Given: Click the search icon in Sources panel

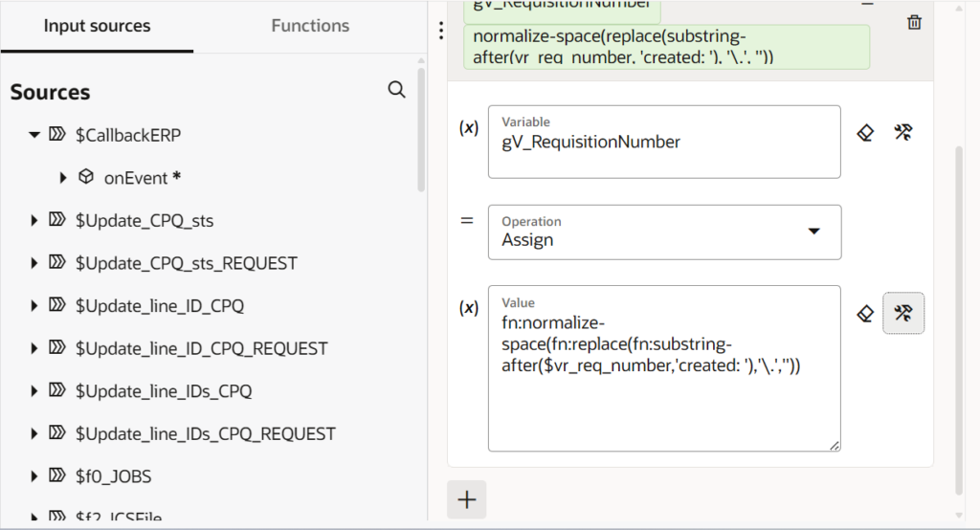Looking at the screenshot, I should [x=396, y=90].
